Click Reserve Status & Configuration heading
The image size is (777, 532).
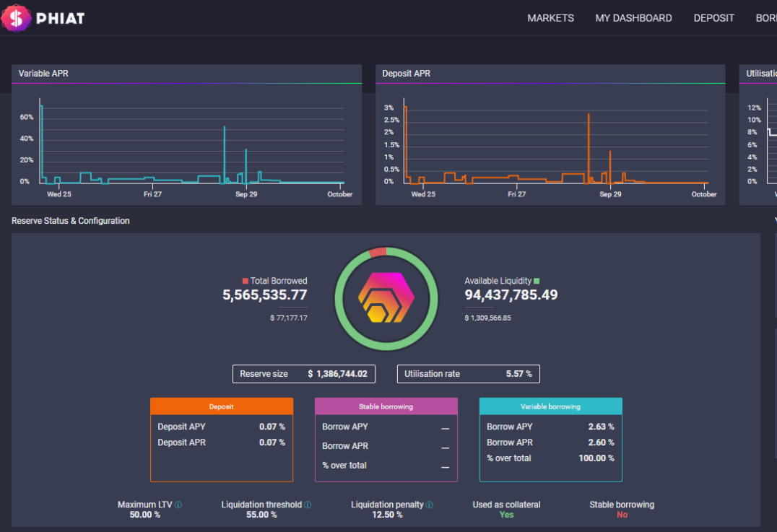tap(70, 221)
